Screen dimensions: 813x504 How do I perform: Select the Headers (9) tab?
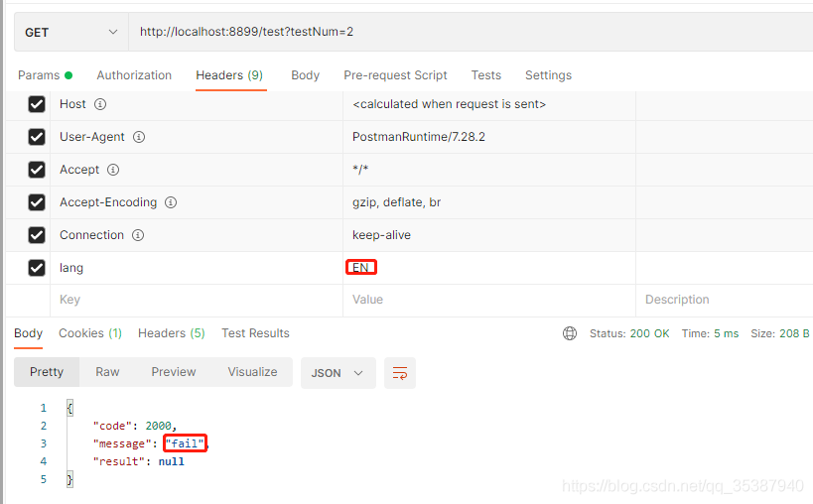229,75
